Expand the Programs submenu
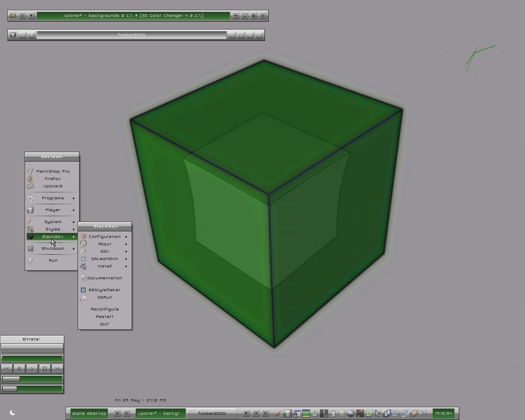Screen dimensions: 525x420 [52, 198]
